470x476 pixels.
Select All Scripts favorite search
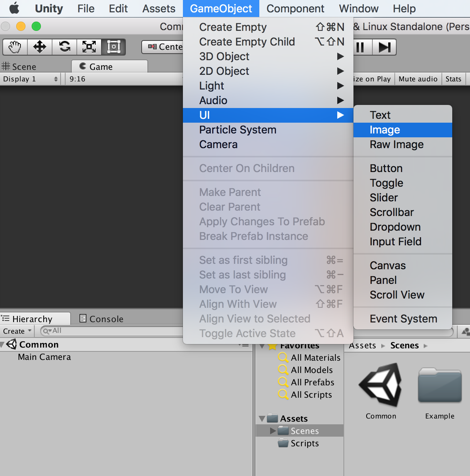(x=305, y=395)
